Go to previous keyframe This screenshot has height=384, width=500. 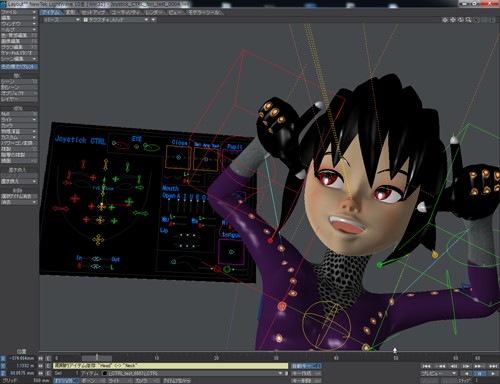[440, 366]
